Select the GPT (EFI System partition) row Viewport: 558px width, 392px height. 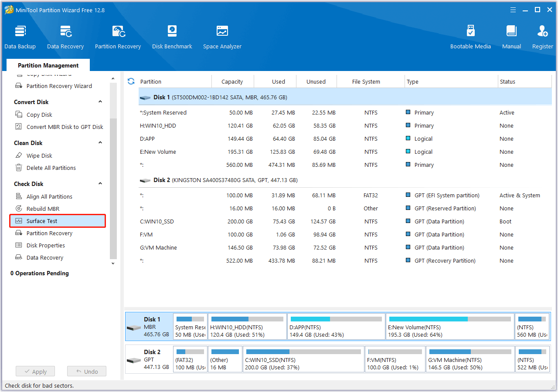[x=345, y=195]
